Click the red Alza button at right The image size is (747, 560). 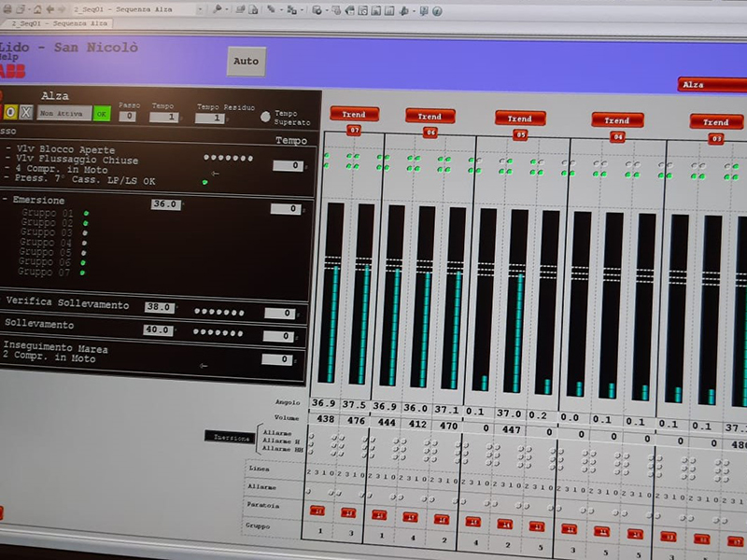pos(711,85)
